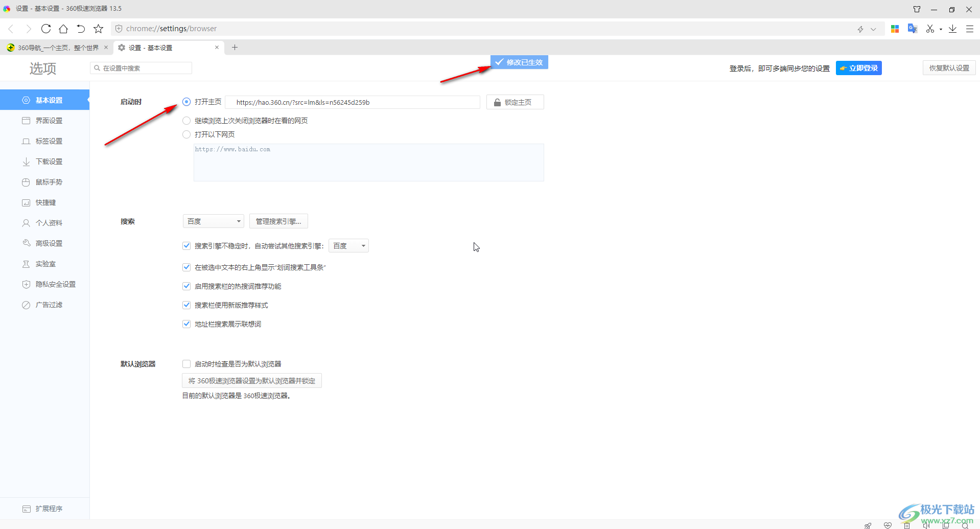Click the magnifier zoom icon in status bar
Image resolution: width=980 pixels, height=529 pixels.
(x=965, y=525)
